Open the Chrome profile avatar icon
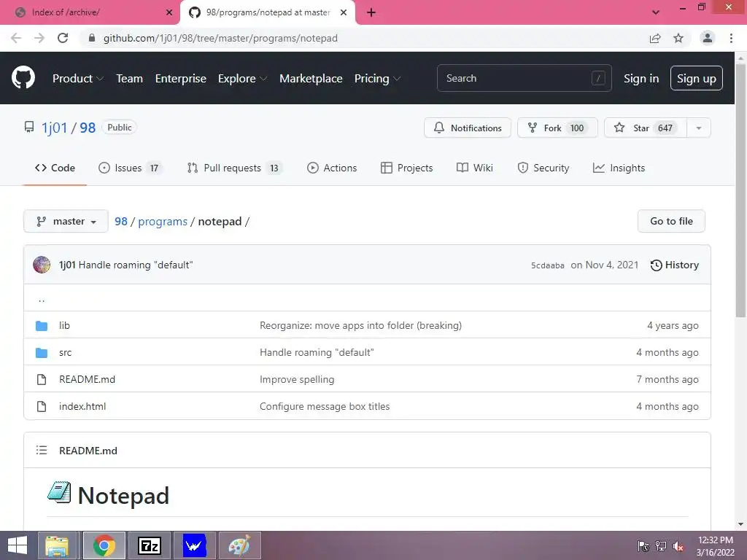 click(708, 38)
